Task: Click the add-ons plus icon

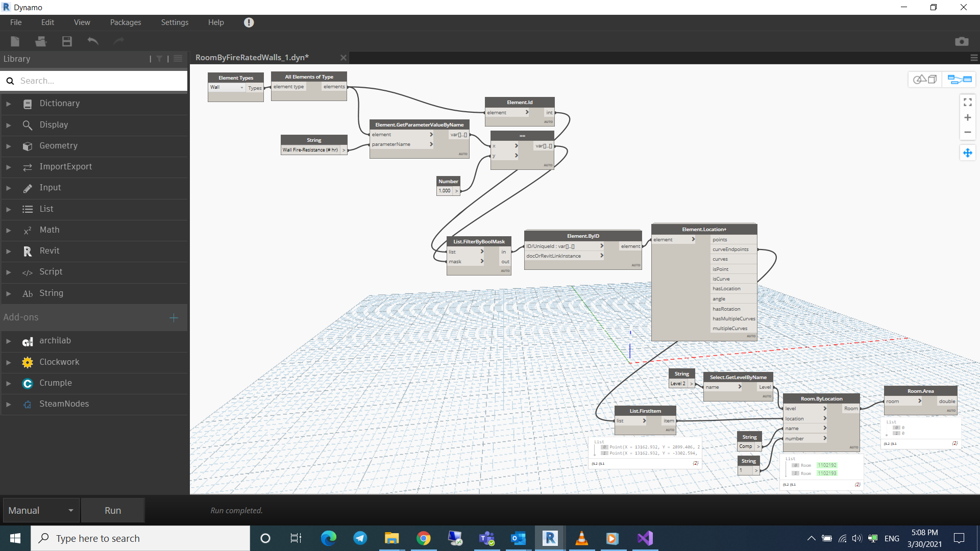Action: [x=174, y=318]
